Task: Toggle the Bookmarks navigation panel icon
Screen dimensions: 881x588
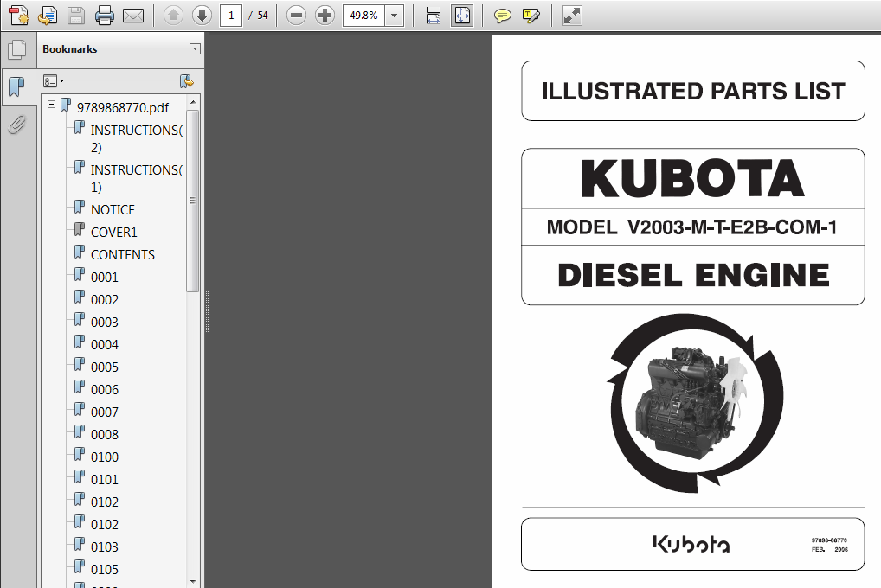Action: click(17, 86)
